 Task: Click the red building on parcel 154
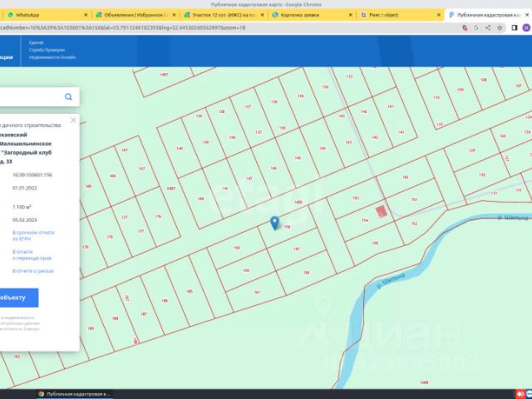(382, 212)
